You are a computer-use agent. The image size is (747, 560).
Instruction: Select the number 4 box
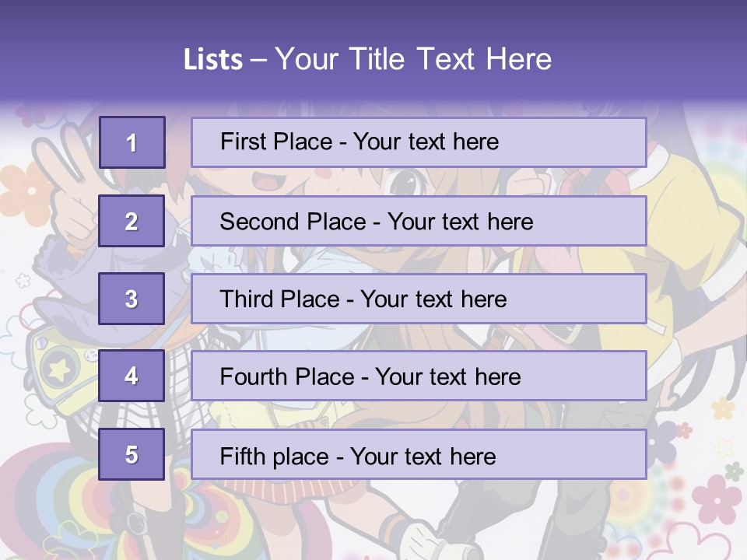(132, 376)
